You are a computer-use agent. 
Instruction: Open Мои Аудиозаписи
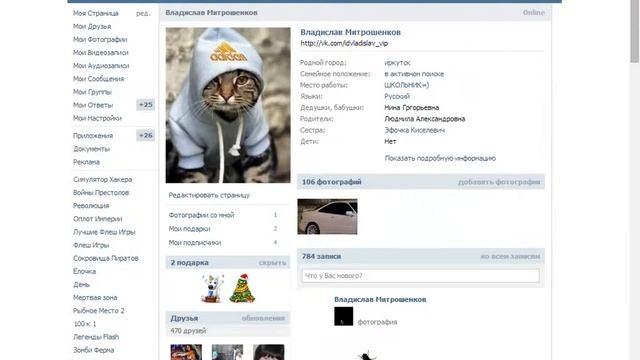coord(101,65)
